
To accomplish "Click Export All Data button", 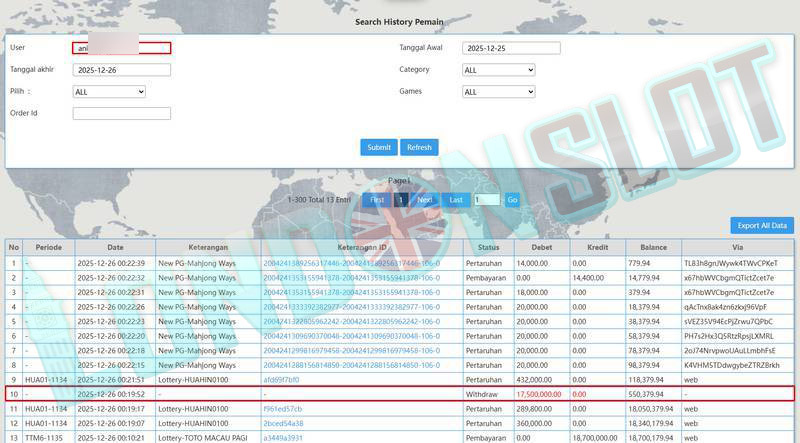I will 763,225.
